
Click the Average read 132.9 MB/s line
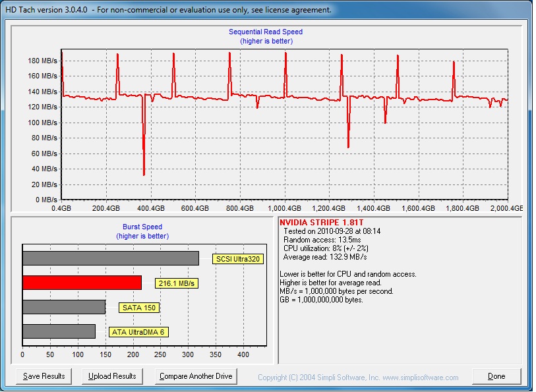click(x=325, y=257)
